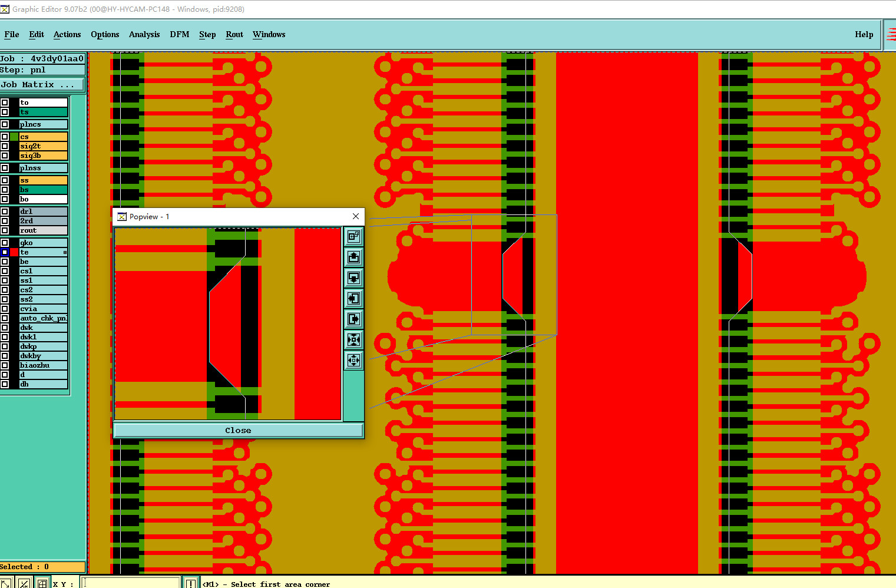Viewport: 896px width, 588px height.
Task: Pan the Popview left with the left-arrow icon
Action: click(x=353, y=299)
